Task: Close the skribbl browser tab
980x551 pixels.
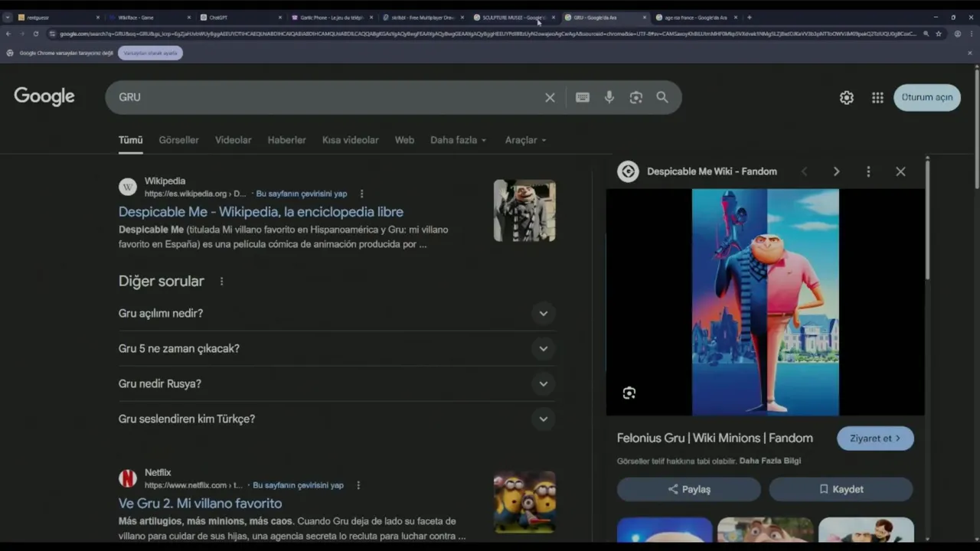Action: pyautogui.click(x=462, y=17)
